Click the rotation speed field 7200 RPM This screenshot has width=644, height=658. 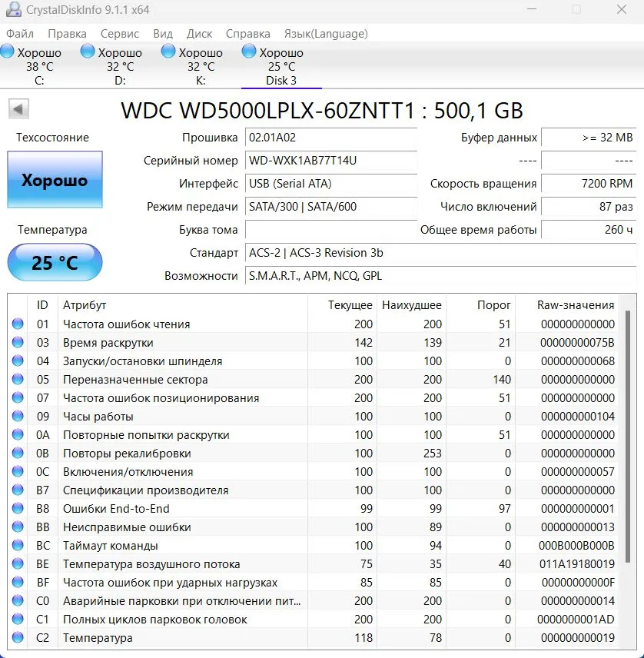click(589, 184)
